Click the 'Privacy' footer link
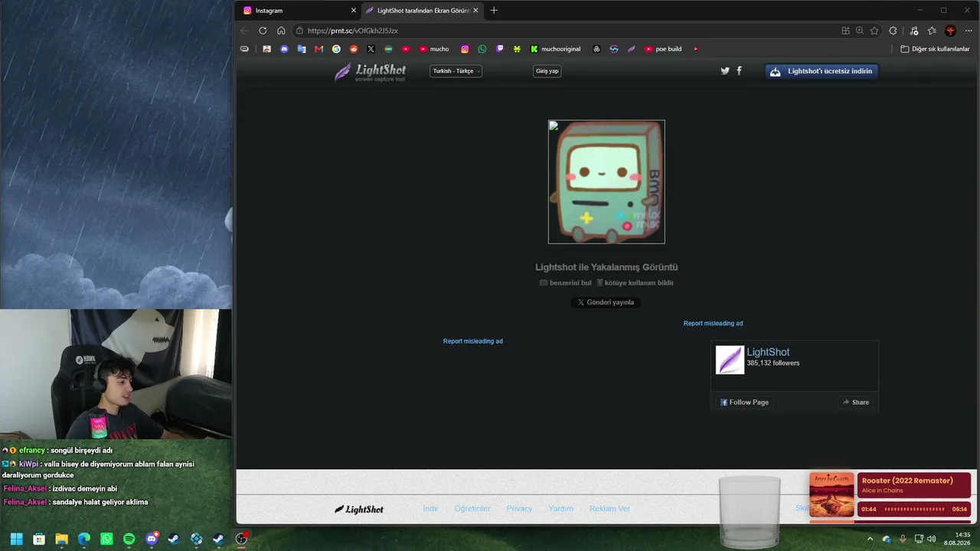Image resolution: width=980 pixels, height=551 pixels. (x=519, y=509)
